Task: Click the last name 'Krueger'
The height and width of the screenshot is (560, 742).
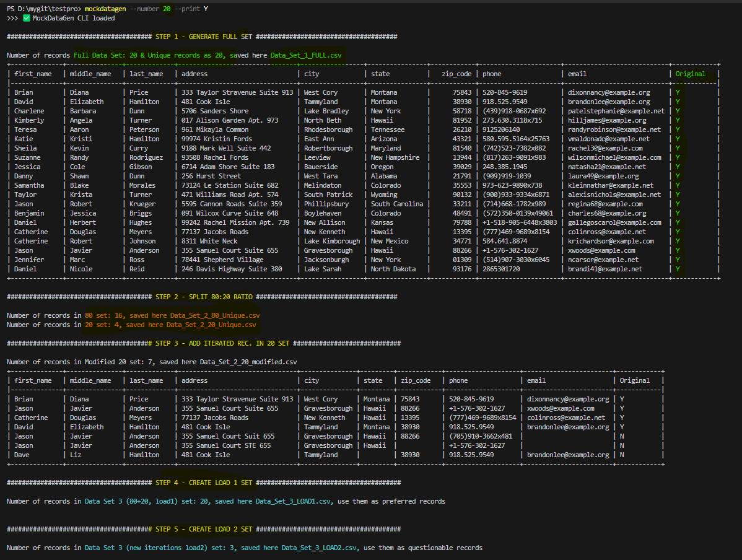Action: pyautogui.click(x=142, y=204)
